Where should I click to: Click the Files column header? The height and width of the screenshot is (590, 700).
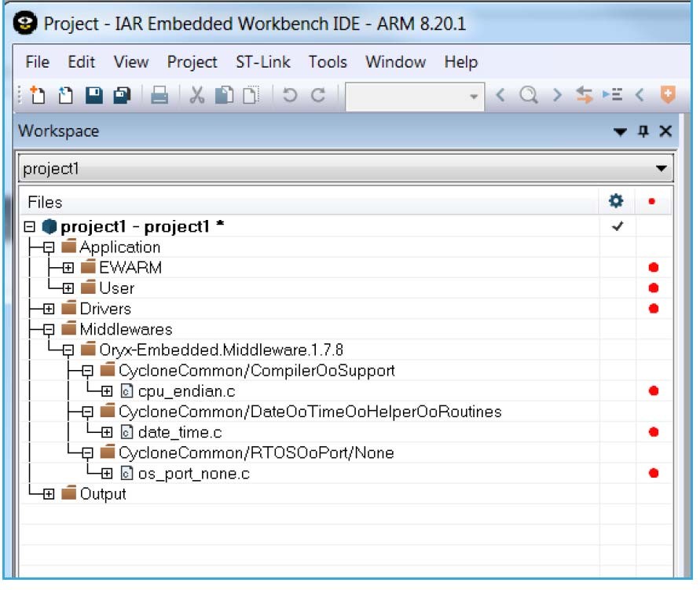pyautogui.click(x=309, y=202)
